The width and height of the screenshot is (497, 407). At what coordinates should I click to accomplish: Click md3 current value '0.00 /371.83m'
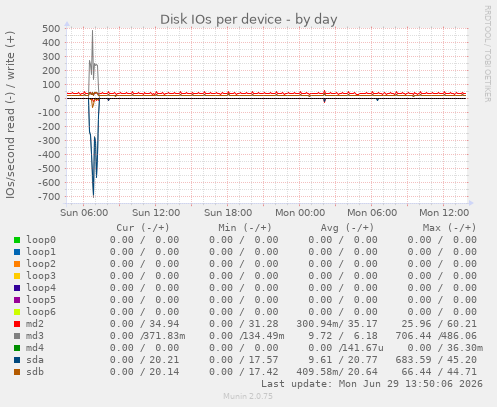coord(147,336)
